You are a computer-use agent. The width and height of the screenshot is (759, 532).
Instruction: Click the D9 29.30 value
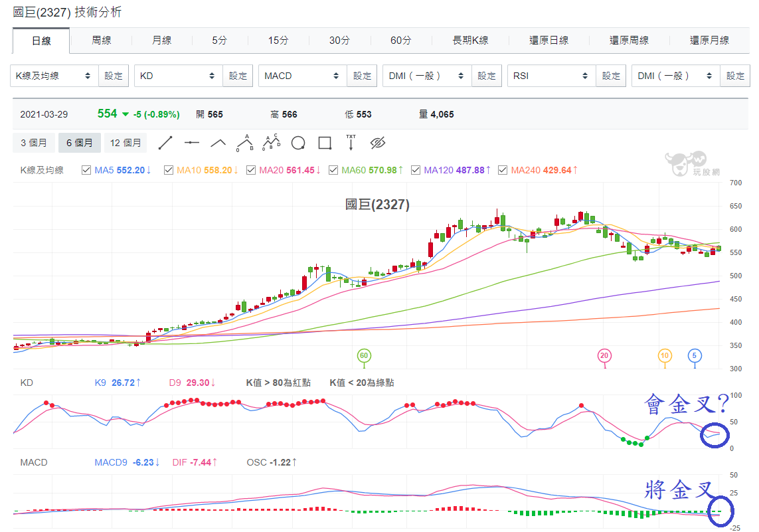[x=192, y=383]
